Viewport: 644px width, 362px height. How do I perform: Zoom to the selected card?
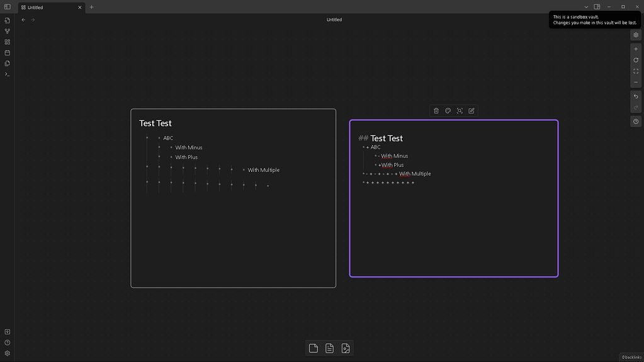460,111
